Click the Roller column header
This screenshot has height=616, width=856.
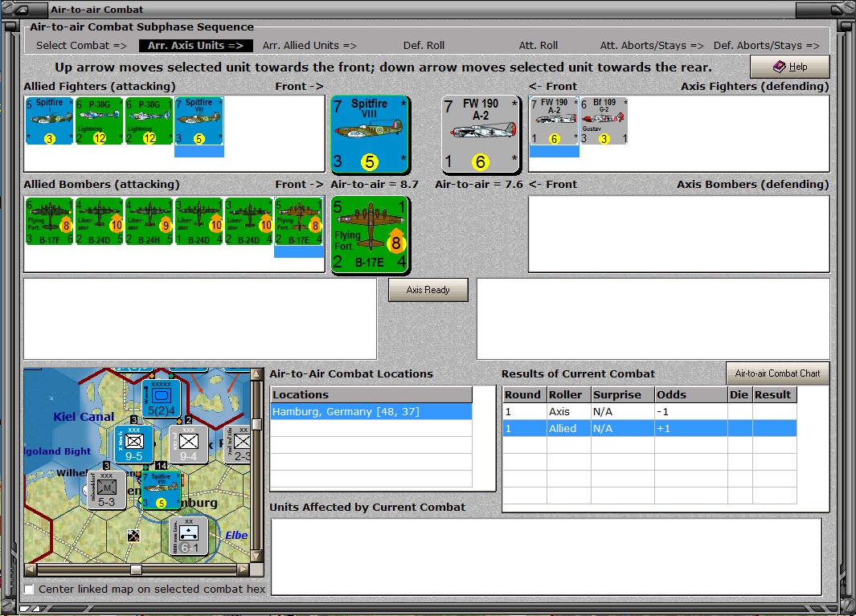pos(568,395)
